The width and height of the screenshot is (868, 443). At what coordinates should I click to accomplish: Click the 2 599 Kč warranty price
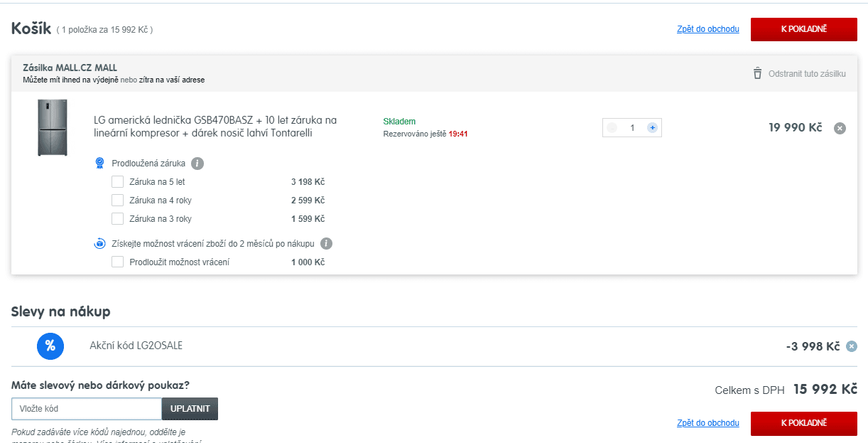[x=308, y=201]
